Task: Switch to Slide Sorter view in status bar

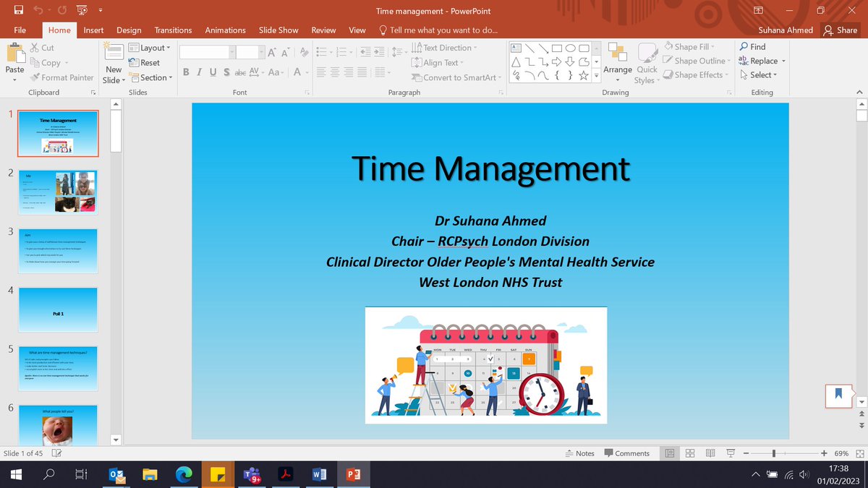Action: click(690, 453)
